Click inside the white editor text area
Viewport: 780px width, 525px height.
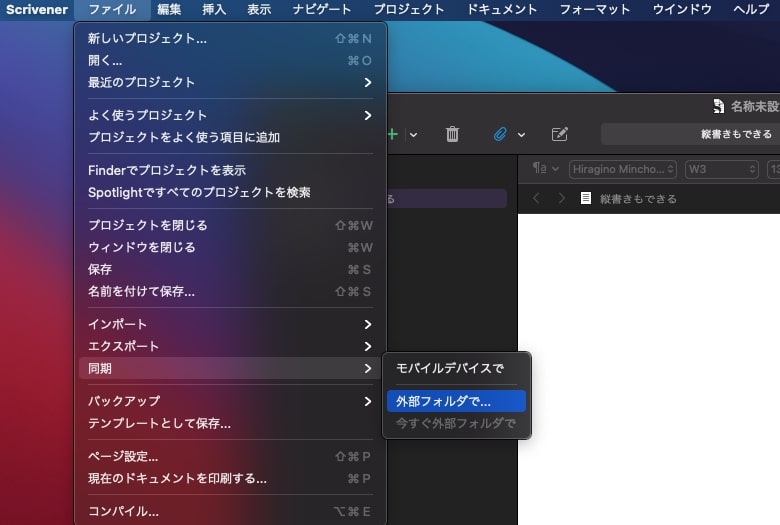pos(649,369)
